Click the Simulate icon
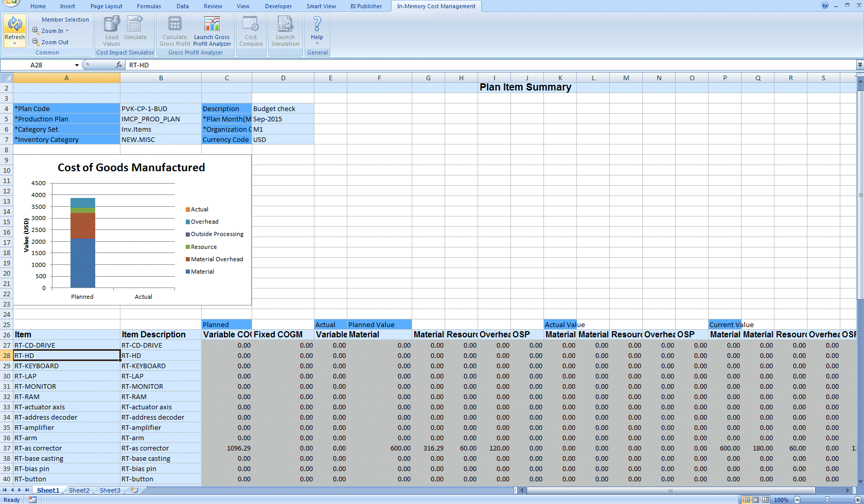Screen dimensions: 864x504 [x=135, y=24]
